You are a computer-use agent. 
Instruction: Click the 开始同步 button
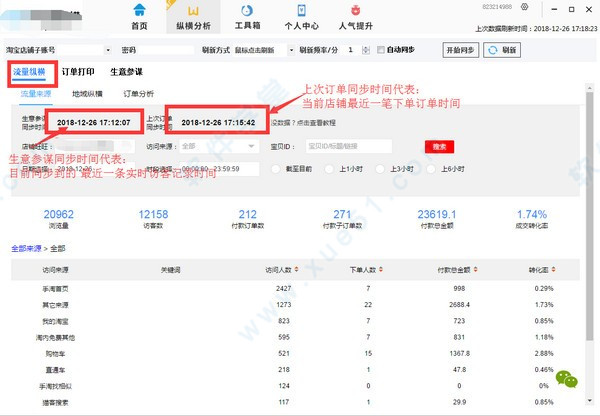point(461,50)
